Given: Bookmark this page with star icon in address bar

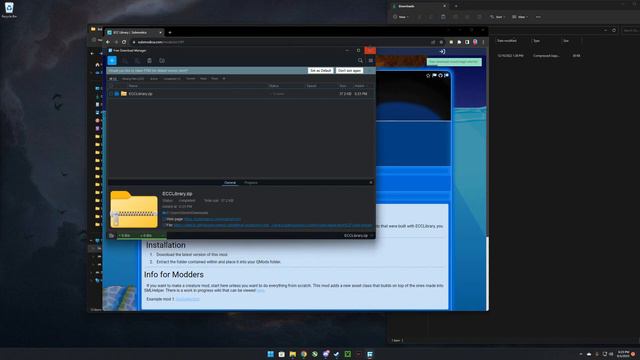Looking at the screenshot, I should pyautogui.click(x=441, y=42).
